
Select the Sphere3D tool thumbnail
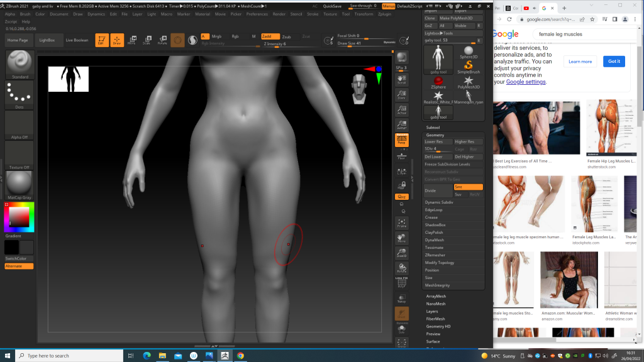469,52
